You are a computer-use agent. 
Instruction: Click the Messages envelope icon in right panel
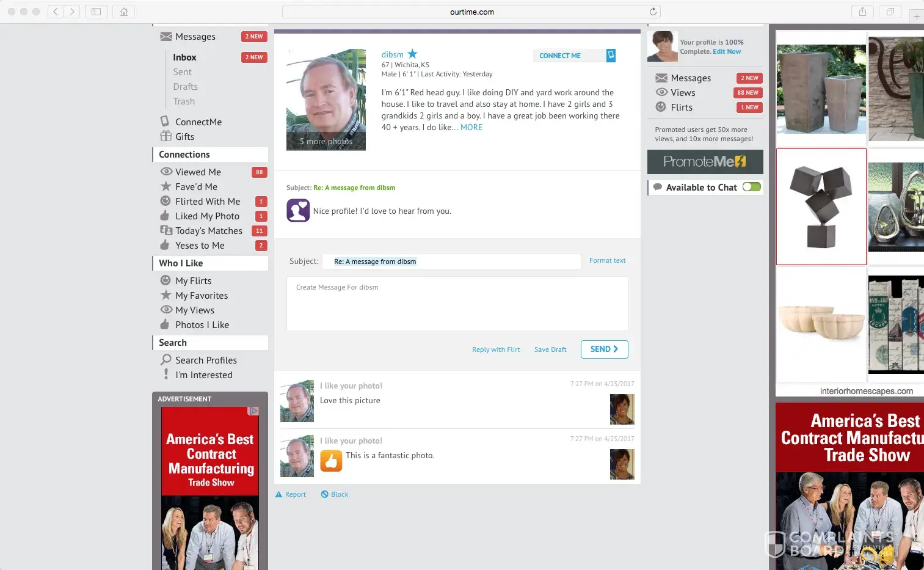[x=661, y=78]
